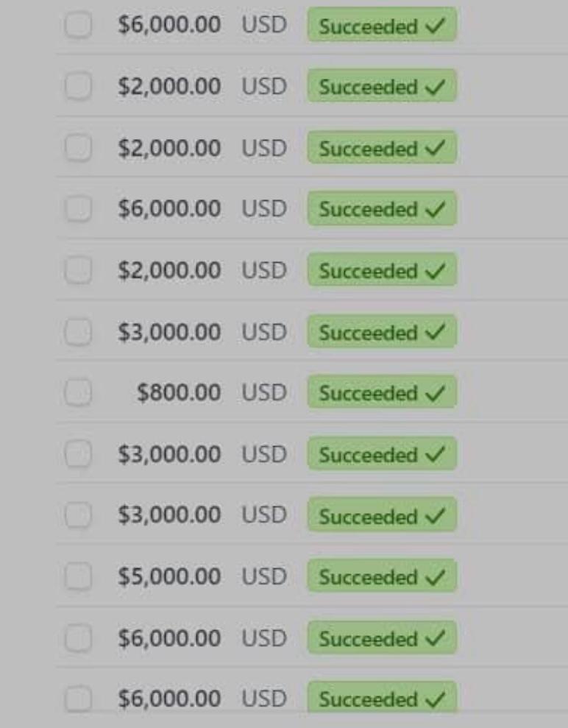This screenshot has height=728, width=568.
Task: Check the box for the $800.00 payment
Action: (x=78, y=393)
